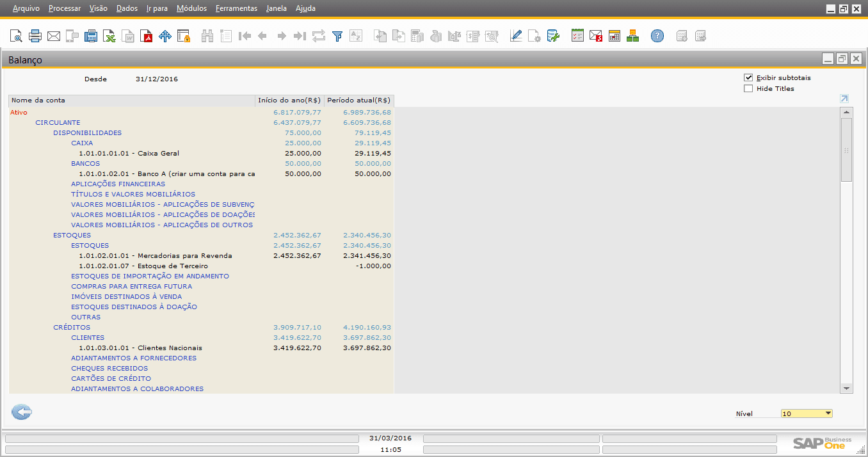
Task: Click the Período atual(R$) column header
Action: [359, 100]
